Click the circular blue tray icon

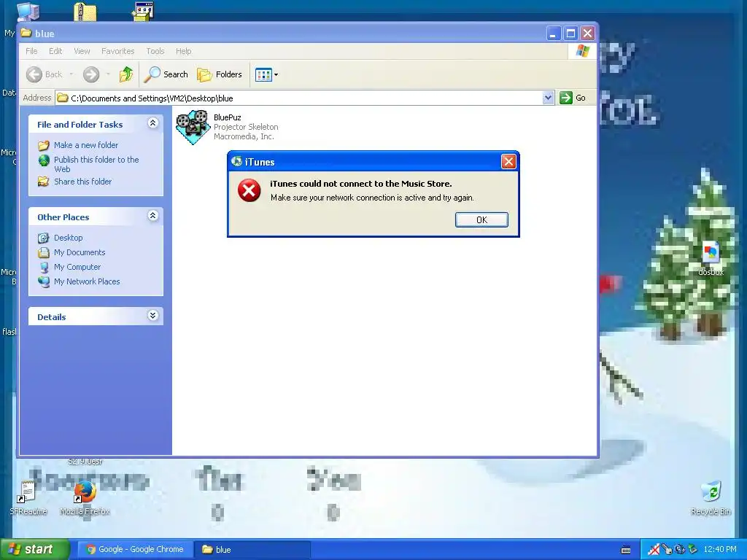[x=680, y=550]
